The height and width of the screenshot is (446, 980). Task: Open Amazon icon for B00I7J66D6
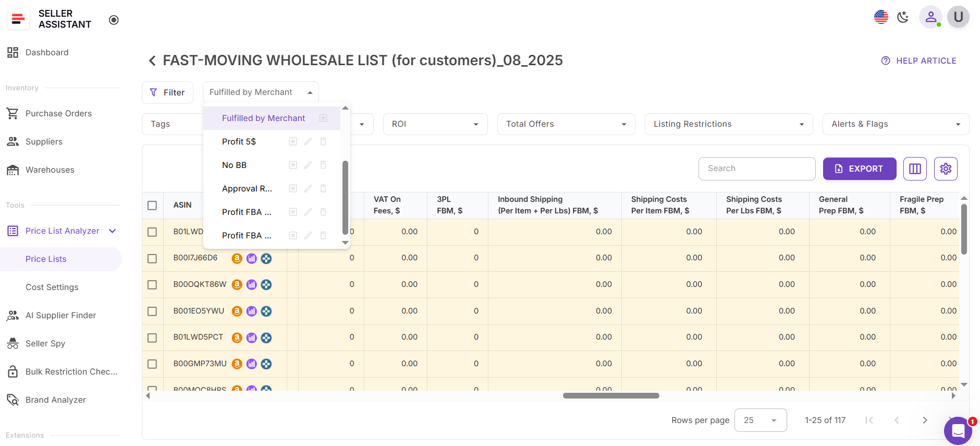tap(237, 258)
